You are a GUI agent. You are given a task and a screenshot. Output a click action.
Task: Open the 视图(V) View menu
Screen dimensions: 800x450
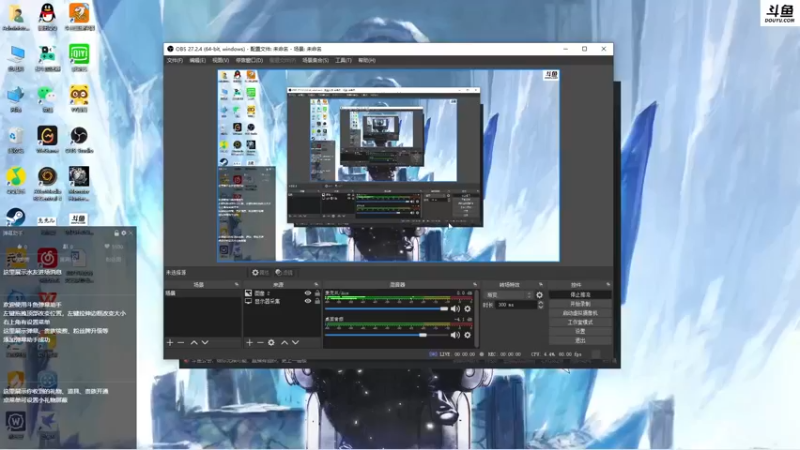(220, 60)
